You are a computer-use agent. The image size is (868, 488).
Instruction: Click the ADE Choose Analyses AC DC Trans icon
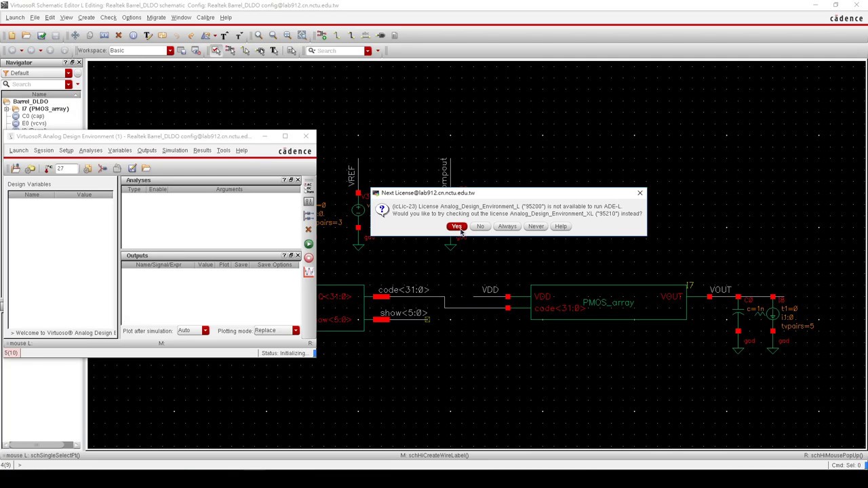point(309,188)
